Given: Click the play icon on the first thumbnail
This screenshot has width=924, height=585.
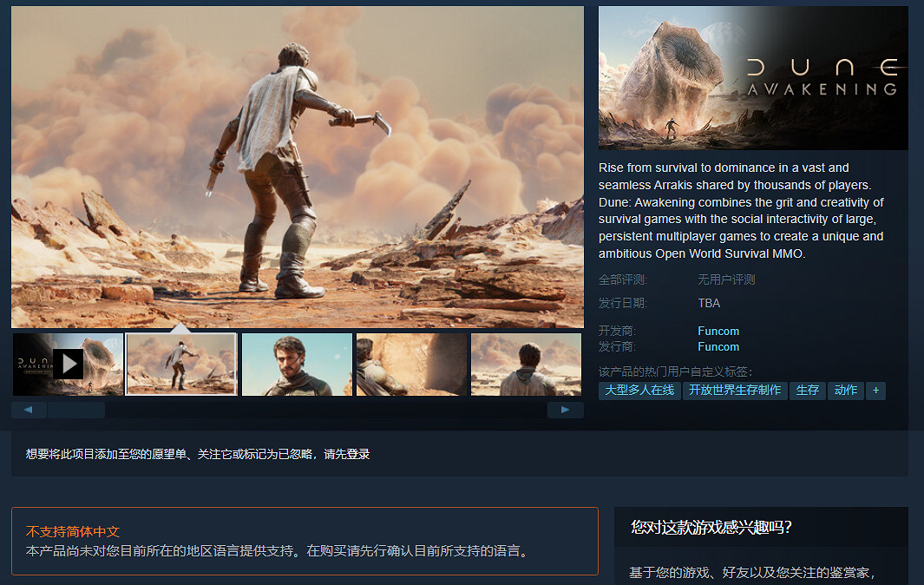Looking at the screenshot, I should coord(69,364).
